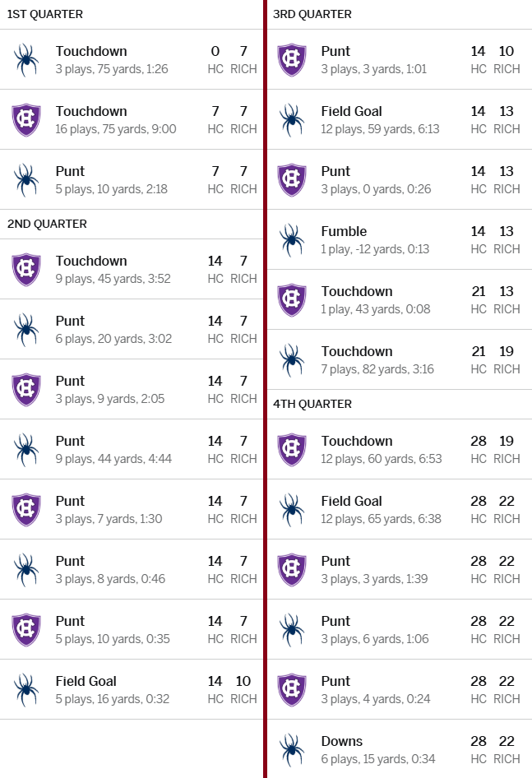Click spider logo beside 9-play, 44-yard punt

pos(26,450)
